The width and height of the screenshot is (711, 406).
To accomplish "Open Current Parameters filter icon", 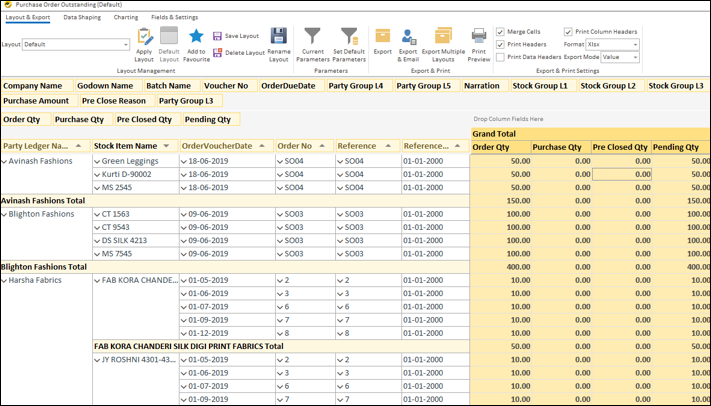I will pyautogui.click(x=312, y=37).
